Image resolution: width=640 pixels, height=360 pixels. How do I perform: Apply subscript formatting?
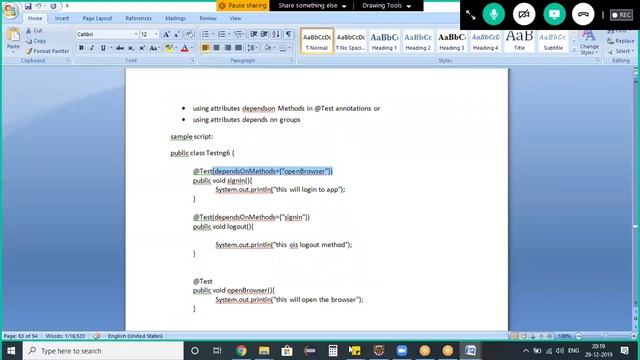point(131,48)
